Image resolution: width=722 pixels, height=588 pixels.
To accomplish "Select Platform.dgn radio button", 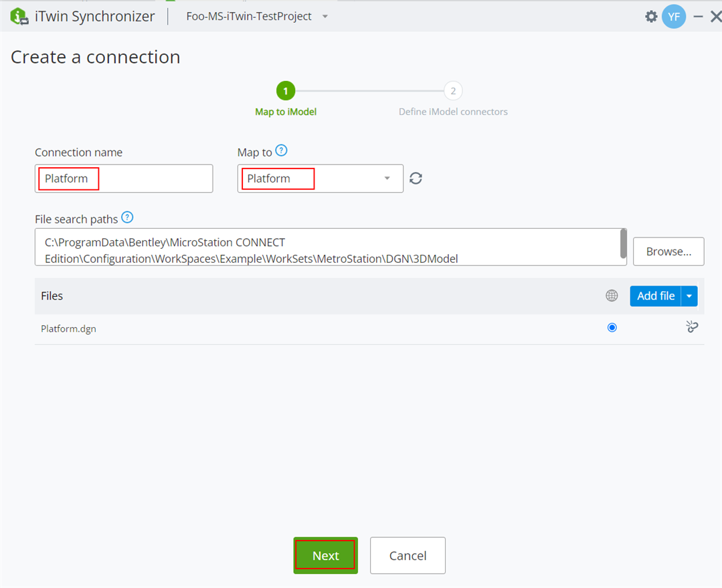I will pyautogui.click(x=612, y=327).
